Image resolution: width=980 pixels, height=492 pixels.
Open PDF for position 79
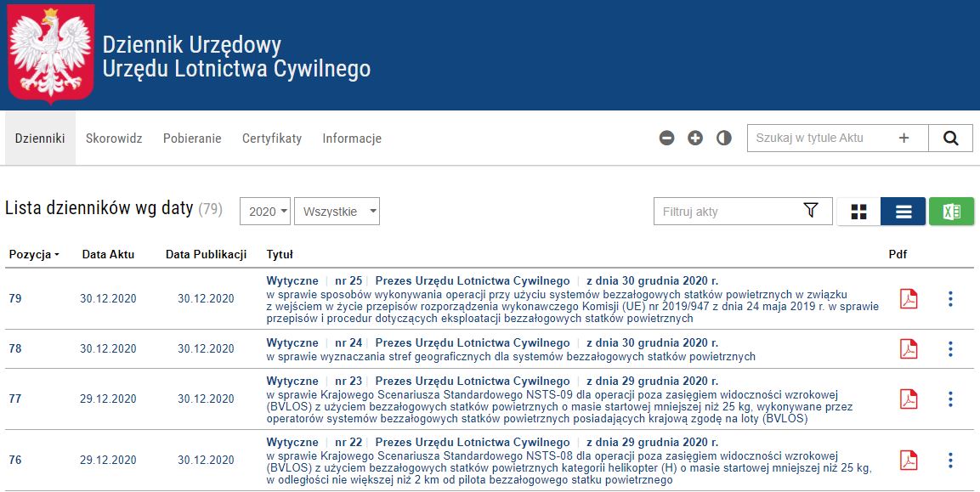908,299
